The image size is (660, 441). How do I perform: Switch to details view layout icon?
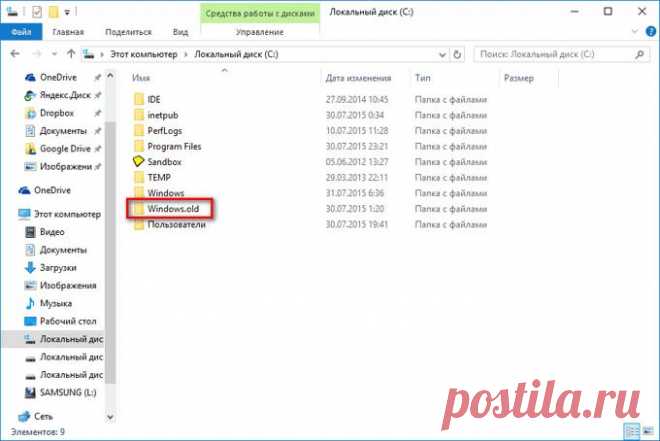631,431
